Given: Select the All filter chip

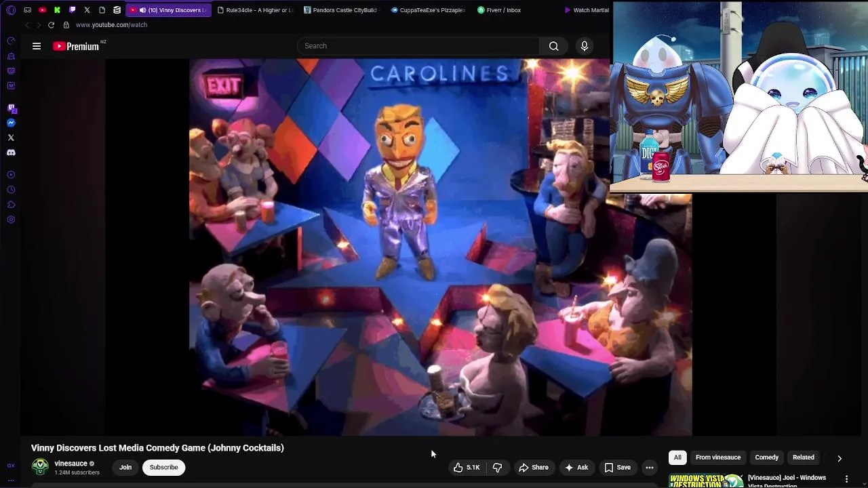Looking at the screenshot, I should [x=677, y=457].
